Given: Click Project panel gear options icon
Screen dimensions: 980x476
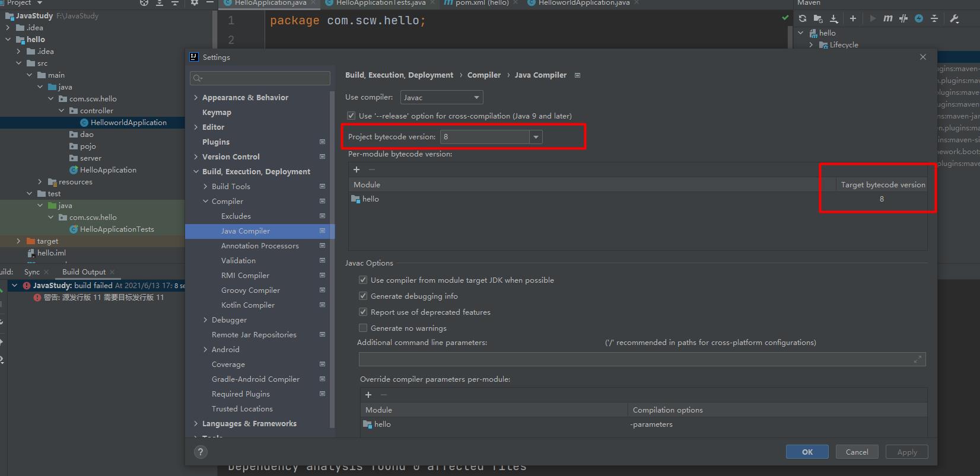Looking at the screenshot, I should tap(195, 3).
